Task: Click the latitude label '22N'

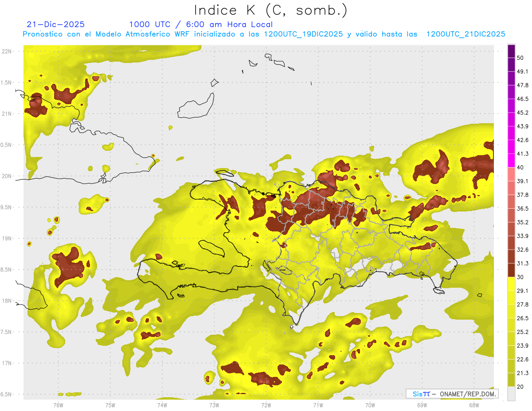Action: pos(7,51)
